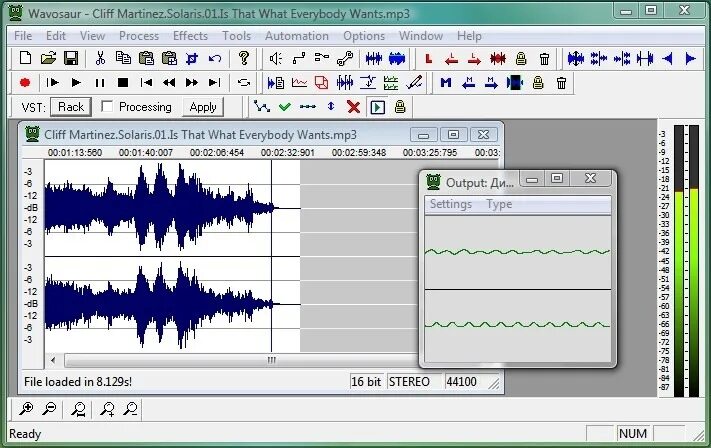711x448 pixels.
Task: Go to next loop point, red right arrow
Action: pyautogui.click(x=474, y=58)
